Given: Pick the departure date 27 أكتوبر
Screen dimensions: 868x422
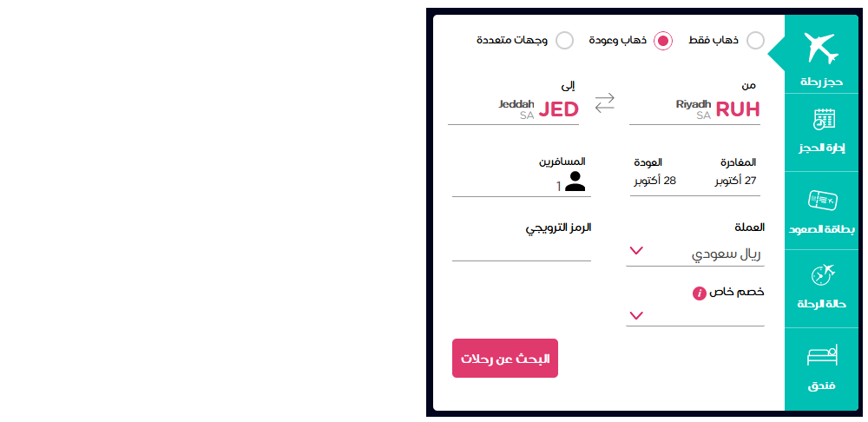Looking at the screenshot, I should tap(735, 181).
